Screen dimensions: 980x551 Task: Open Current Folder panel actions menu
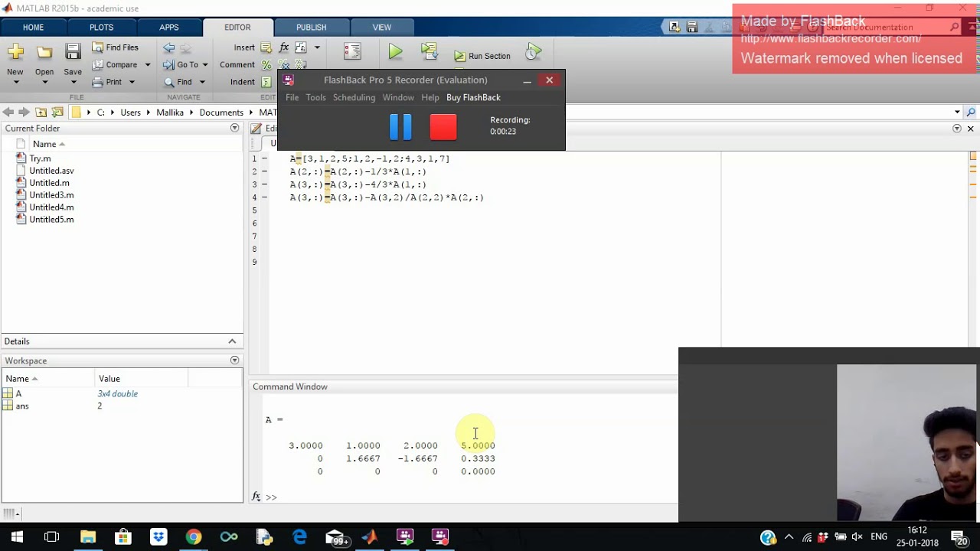click(234, 128)
